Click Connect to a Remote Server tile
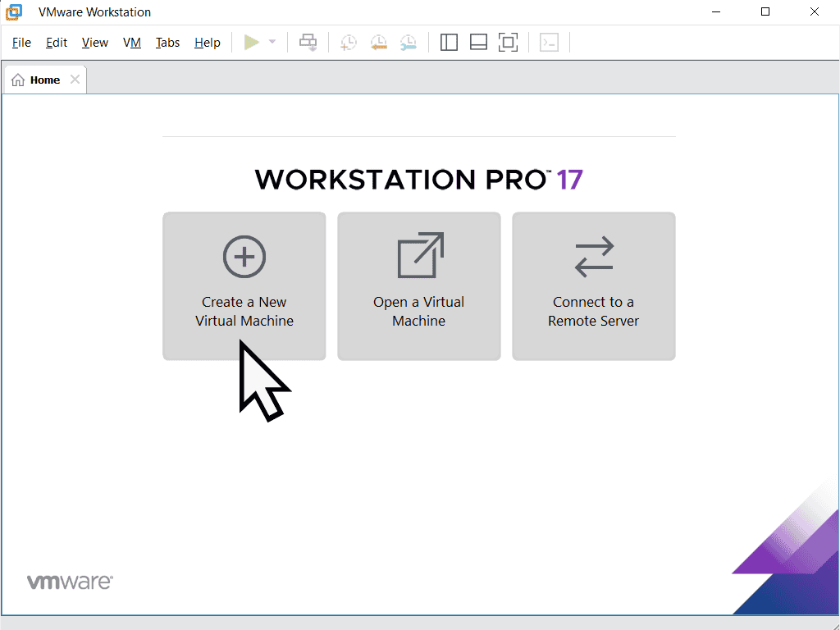Screen dimensions: 840x630 (594, 286)
